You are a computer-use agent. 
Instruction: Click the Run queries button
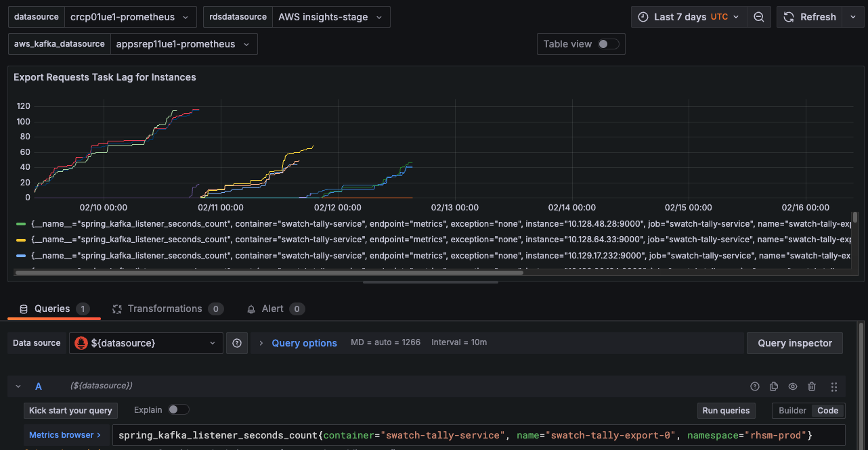(726, 410)
